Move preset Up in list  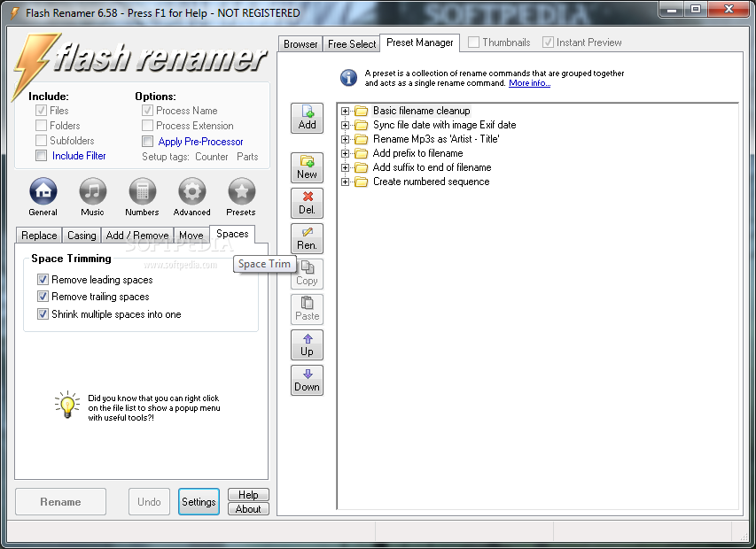point(308,344)
